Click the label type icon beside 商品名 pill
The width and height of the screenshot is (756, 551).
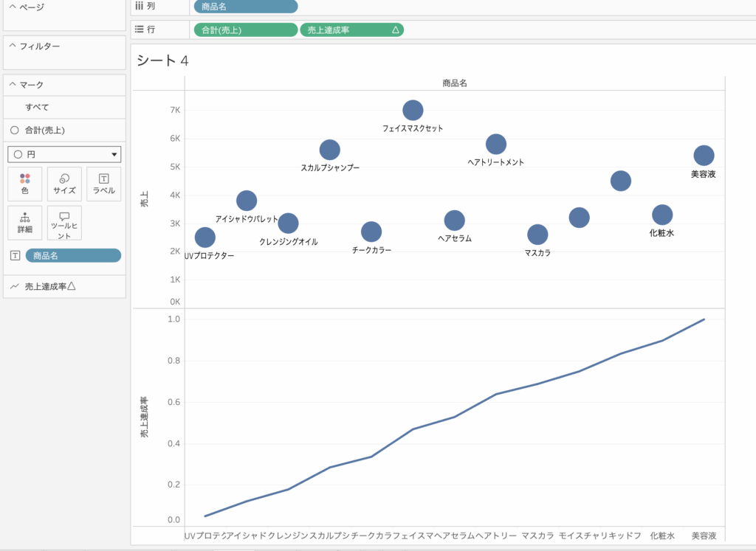click(16, 256)
